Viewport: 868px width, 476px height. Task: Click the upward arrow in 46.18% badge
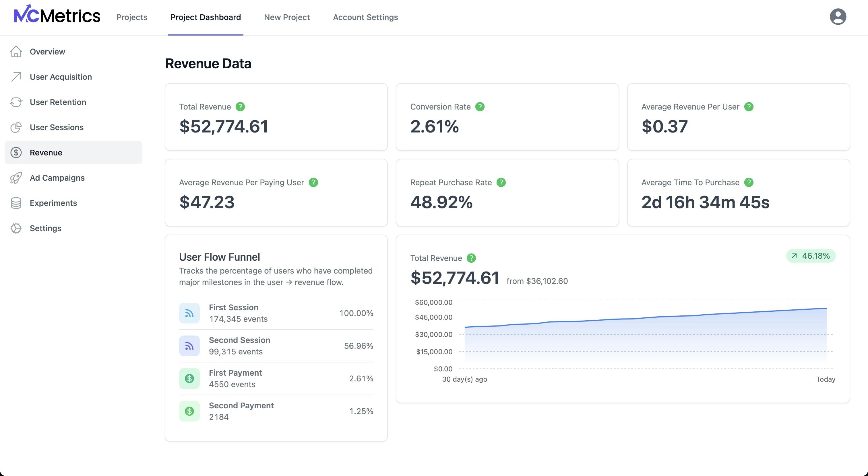click(794, 256)
